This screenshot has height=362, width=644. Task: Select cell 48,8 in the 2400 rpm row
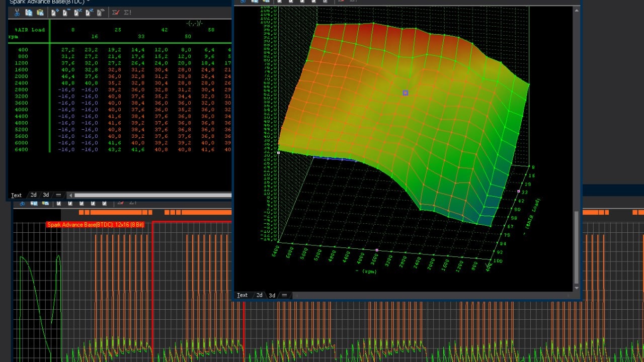(68, 83)
